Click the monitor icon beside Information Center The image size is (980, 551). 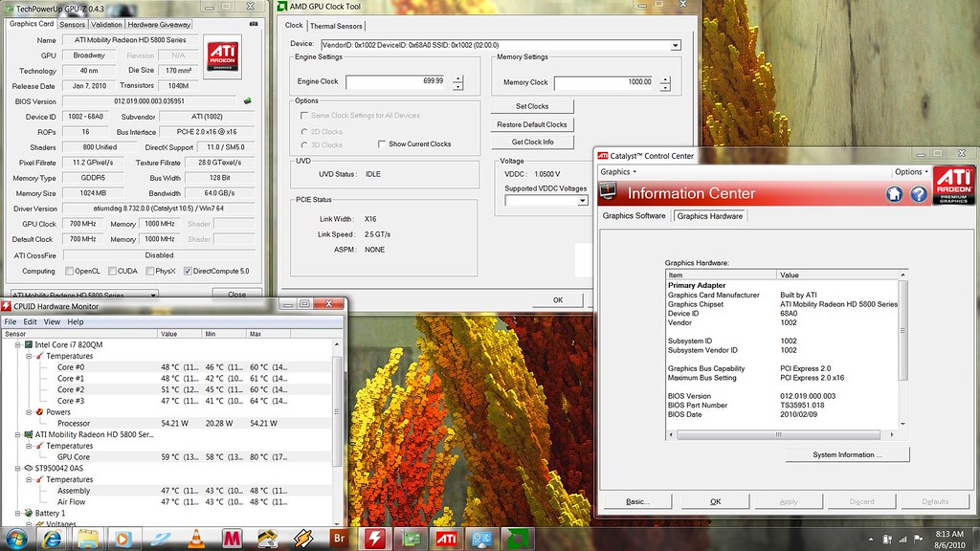(608, 191)
